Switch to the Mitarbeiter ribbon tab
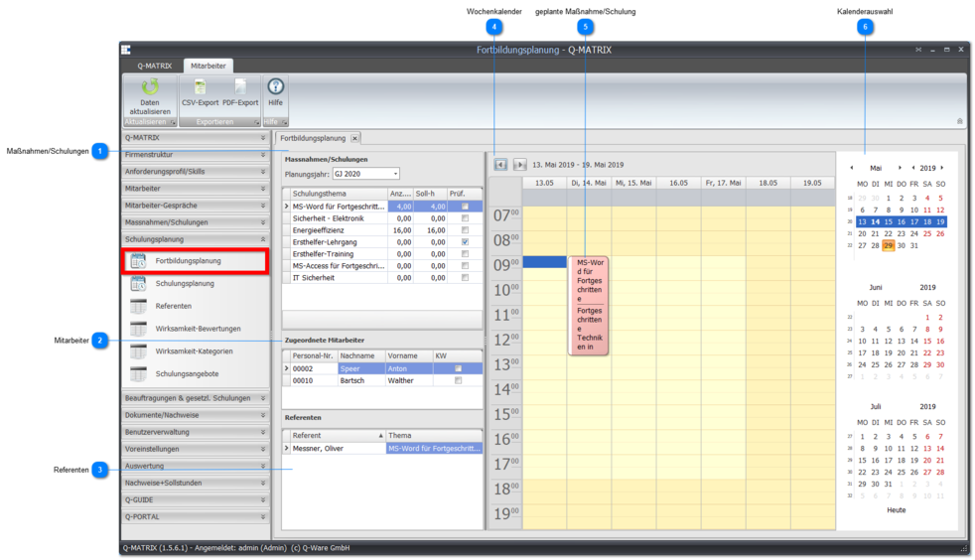The width and height of the screenshot is (975, 560). (209, 66)
